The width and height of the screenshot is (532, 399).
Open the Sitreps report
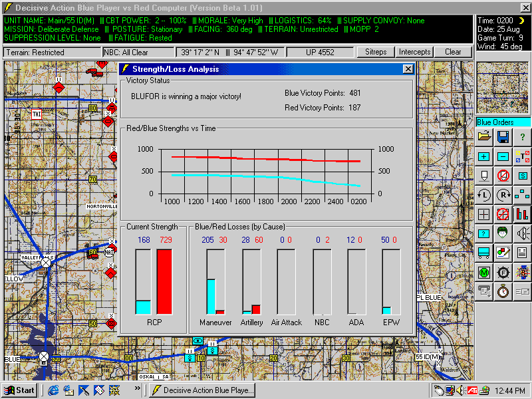tap(376, 52)
